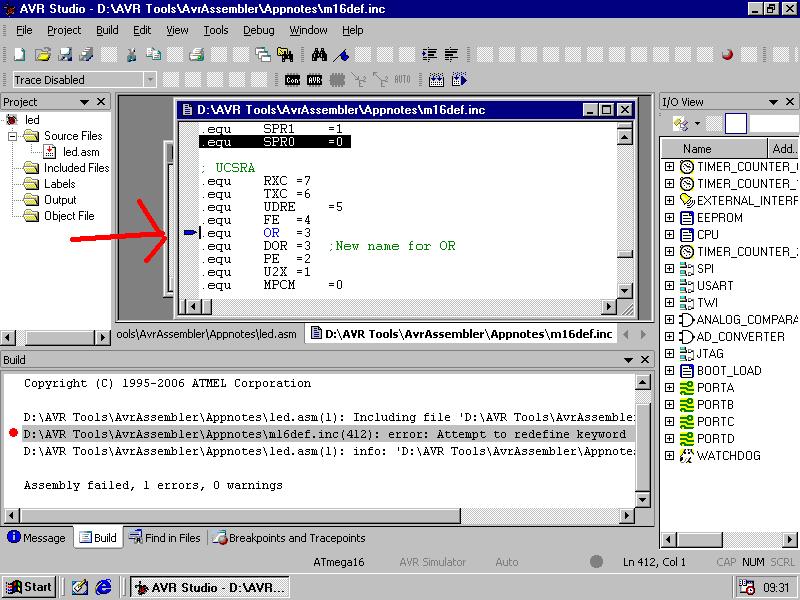The image size is (800, 600).
Task: Switch to the led.asm editor tab
Action: [207, 334]
